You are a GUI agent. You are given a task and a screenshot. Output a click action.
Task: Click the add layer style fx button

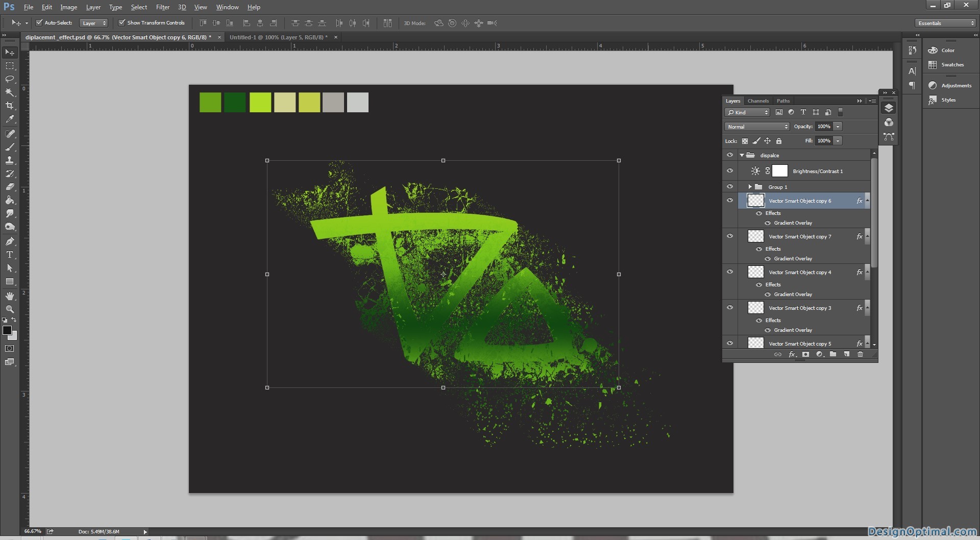792,354
